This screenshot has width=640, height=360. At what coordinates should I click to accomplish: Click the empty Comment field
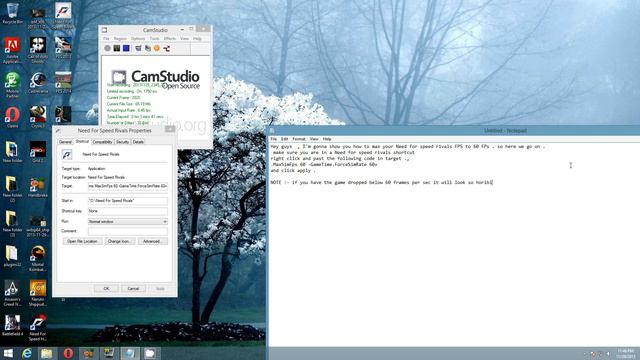click(x=128, y=231)
